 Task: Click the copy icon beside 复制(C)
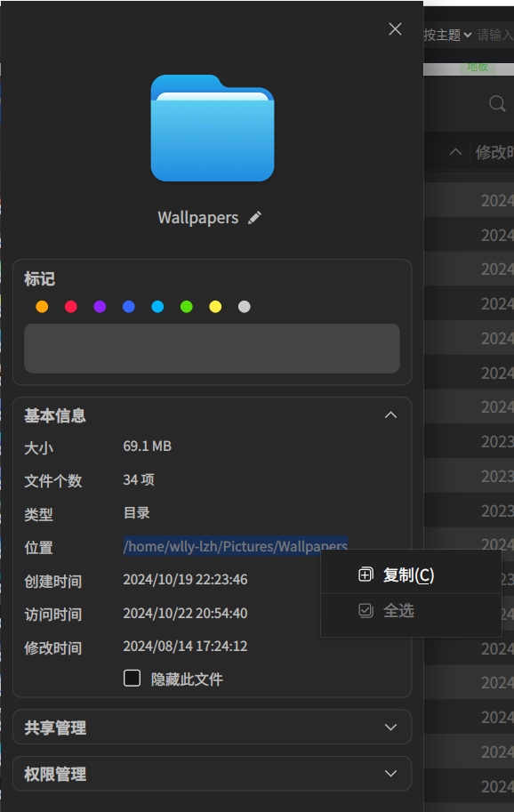[x=365, y=575]
